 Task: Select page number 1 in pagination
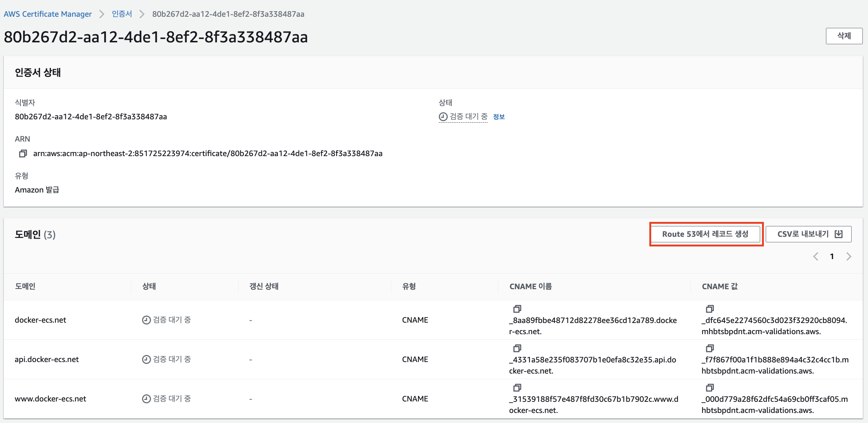[x=832, y=256]
